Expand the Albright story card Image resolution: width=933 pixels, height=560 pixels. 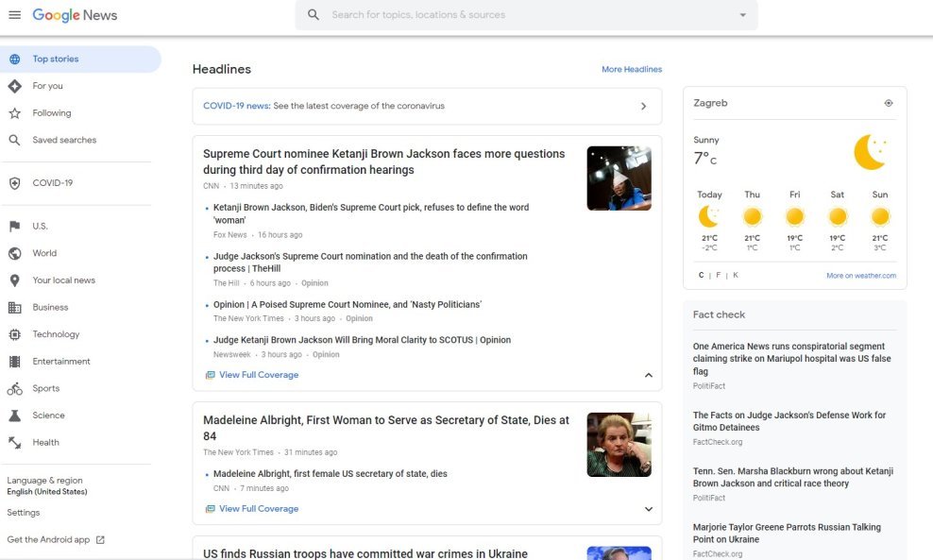[x=649, y=509]
